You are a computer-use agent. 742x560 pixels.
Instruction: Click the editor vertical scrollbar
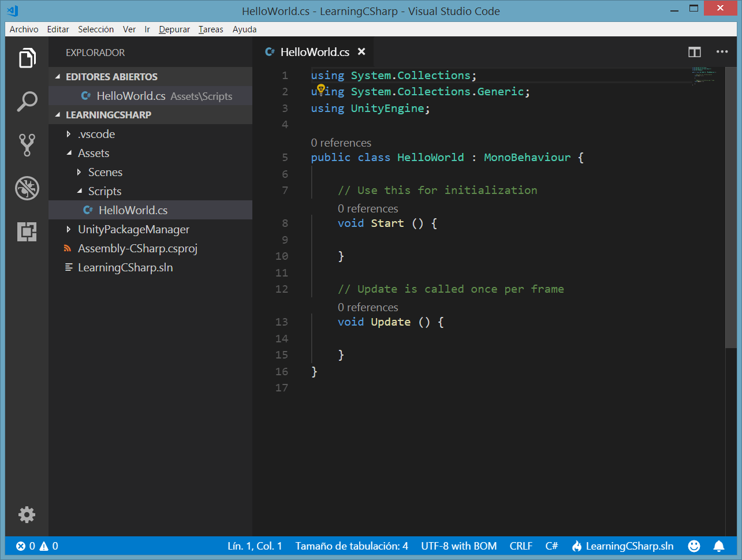tap(731, 208)
